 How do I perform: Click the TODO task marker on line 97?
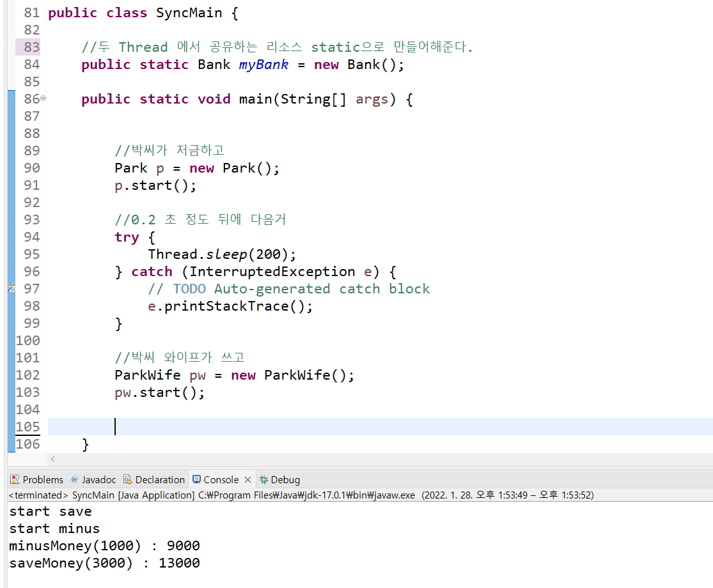12,288
